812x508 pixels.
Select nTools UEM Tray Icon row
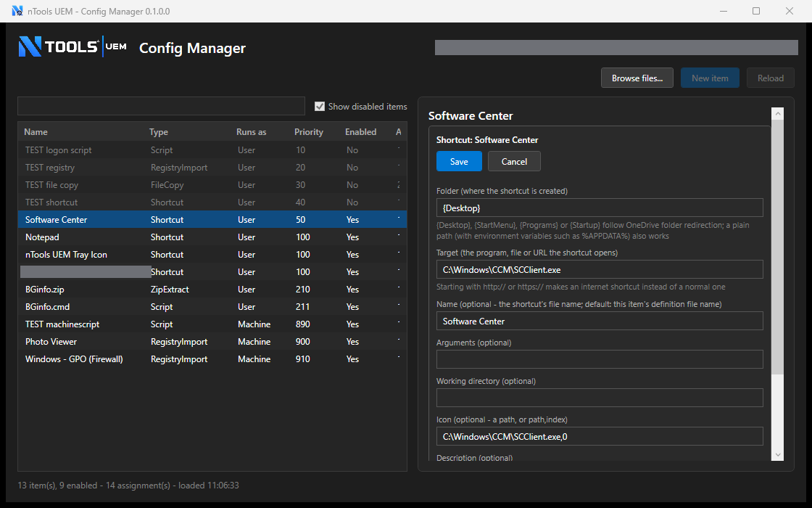[x=212, y=255]
